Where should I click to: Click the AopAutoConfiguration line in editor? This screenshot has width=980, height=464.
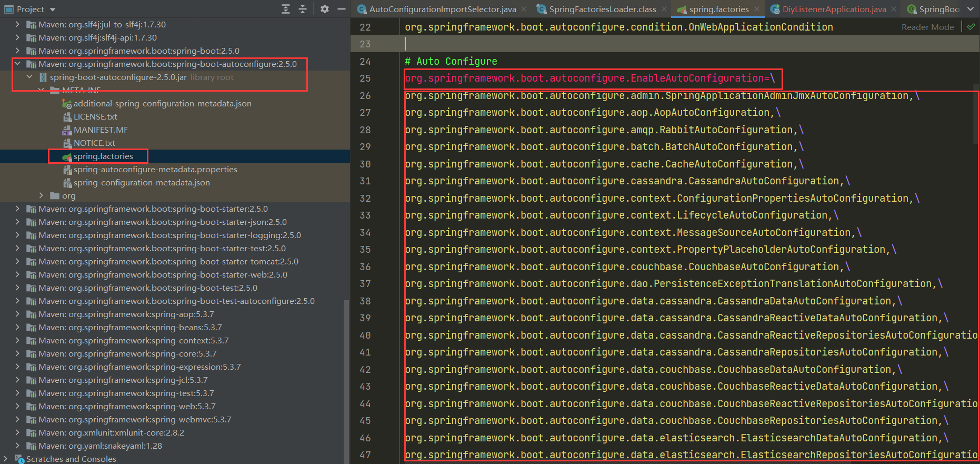click(x=593, y=113)
